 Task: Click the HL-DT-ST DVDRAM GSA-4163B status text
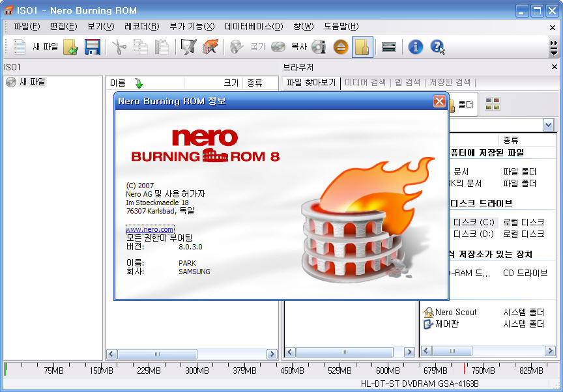pyautogui.click(x=420, y=384)
